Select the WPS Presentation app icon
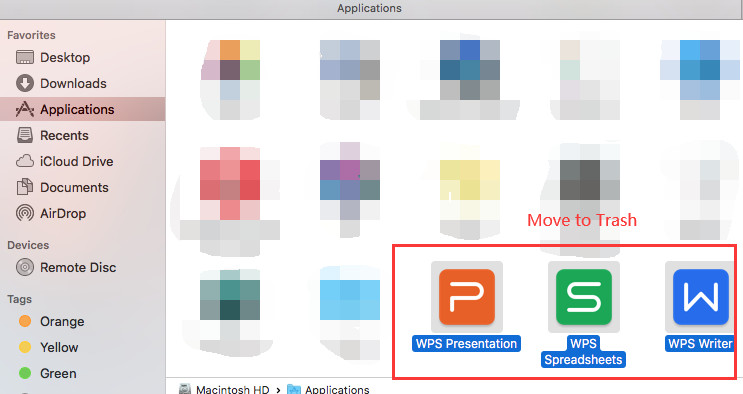Screen dimensions: 743x394 [x=467, y=297]
